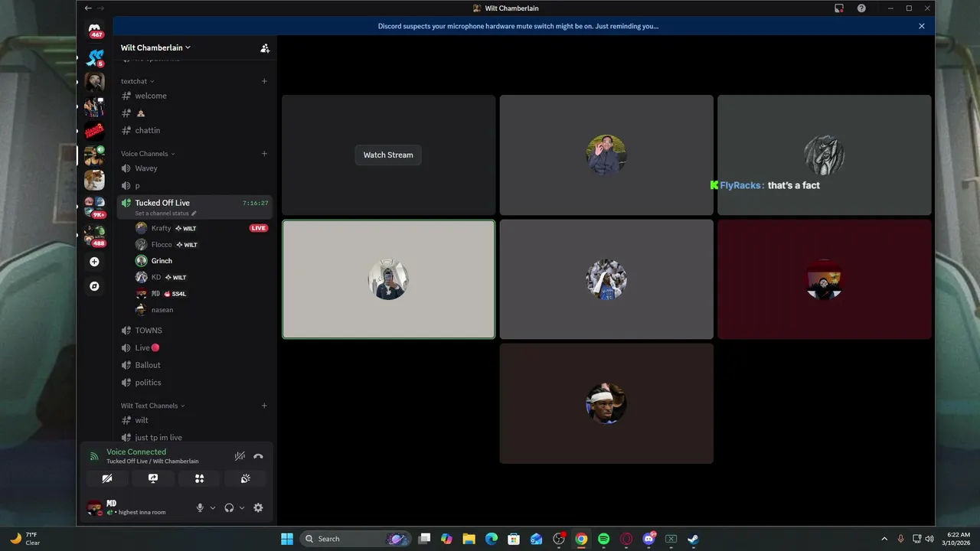Join the Wavey voice channel

click(x=194, y=168)
